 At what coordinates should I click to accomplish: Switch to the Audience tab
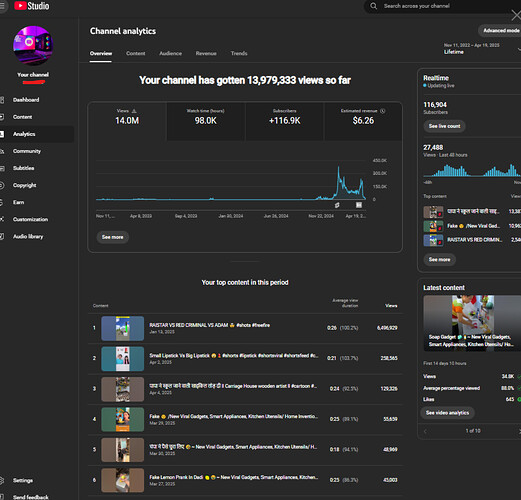coord(170,53)
